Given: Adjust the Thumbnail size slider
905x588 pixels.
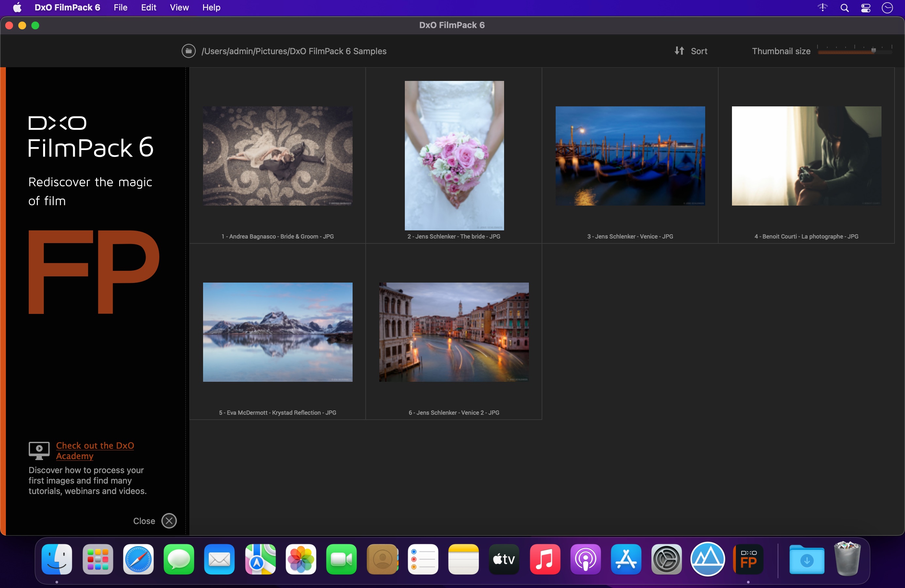Looking at the screenshot, I should (873, 51).
